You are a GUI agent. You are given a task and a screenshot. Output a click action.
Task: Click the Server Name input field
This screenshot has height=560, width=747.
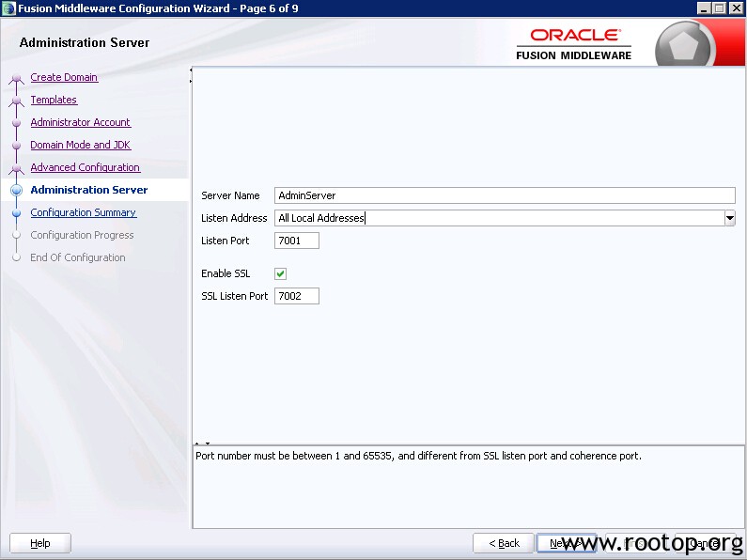point(505,195)
